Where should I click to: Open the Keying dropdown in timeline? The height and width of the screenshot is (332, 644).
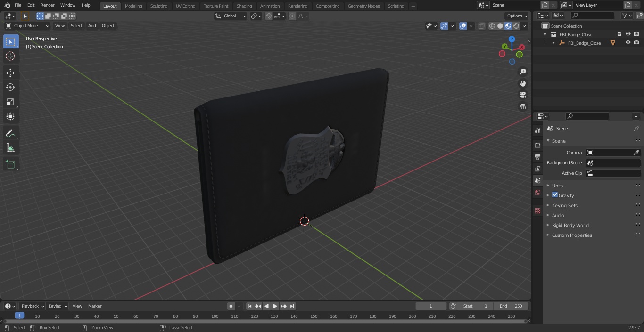(58, 306)
